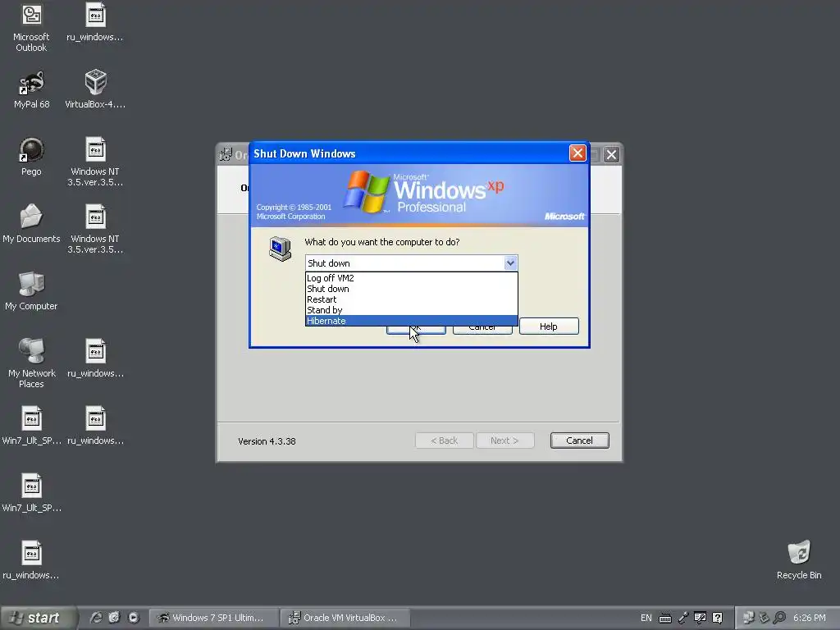Click the on-screen keyboard language bar icon
Viewport: 840px width, 630px height.
tap(664, 618)
